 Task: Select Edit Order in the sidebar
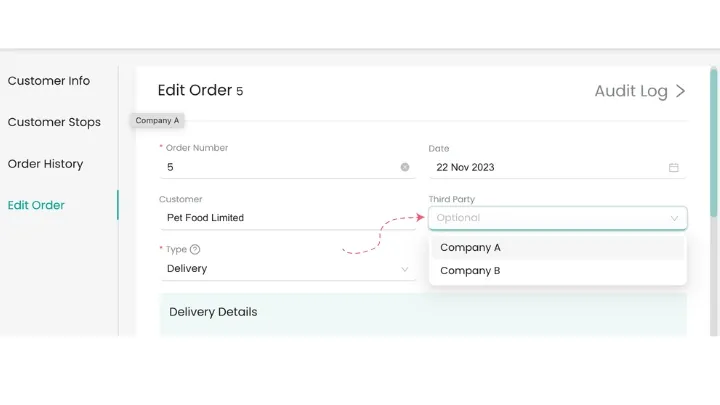[x=36, y=205]
